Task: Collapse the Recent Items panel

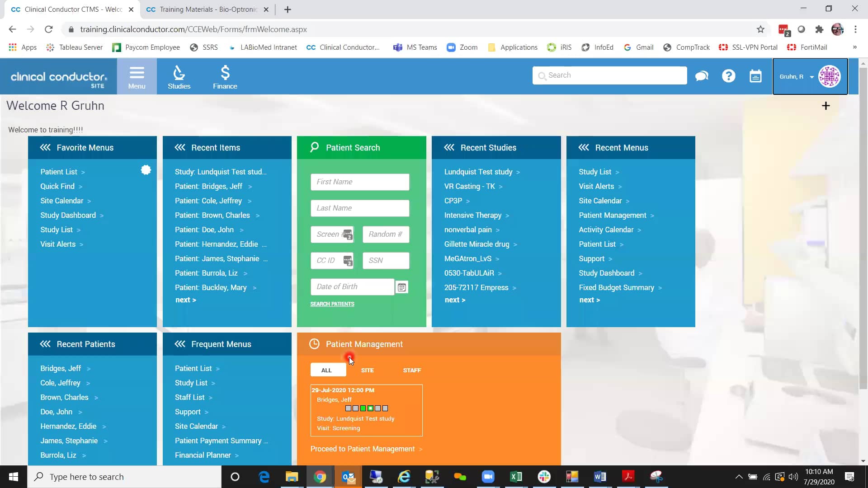Action: (x=180, y=147)
